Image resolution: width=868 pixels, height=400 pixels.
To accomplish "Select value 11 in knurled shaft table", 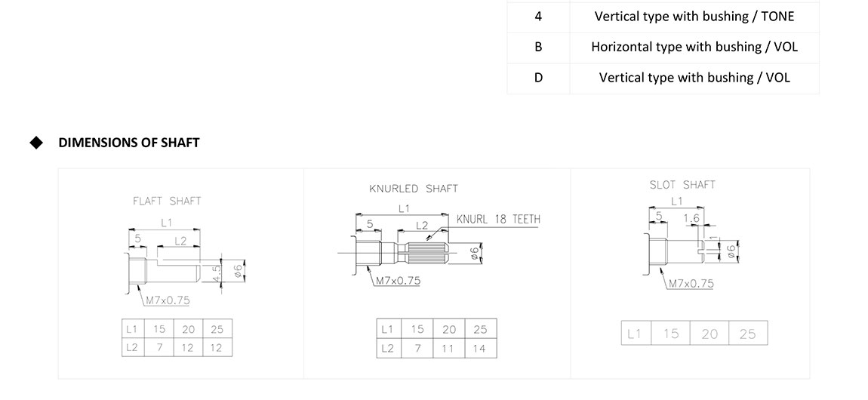I will coord(449,348).
